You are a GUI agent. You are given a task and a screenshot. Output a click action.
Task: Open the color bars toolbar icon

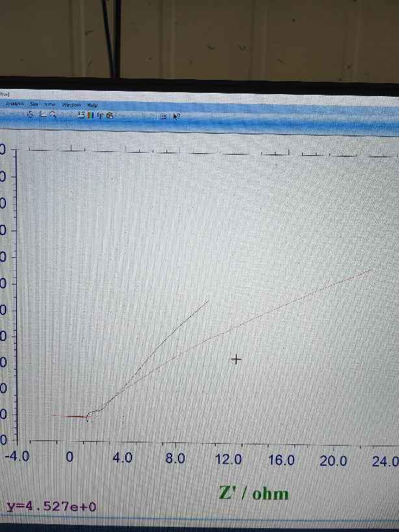[90, 116]
